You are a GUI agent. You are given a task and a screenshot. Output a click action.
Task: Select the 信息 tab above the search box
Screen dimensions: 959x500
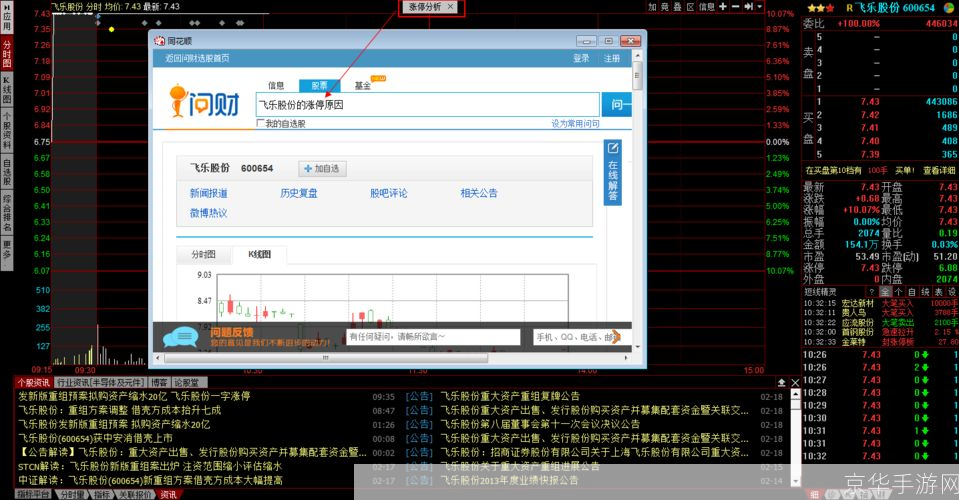(276, 86)
